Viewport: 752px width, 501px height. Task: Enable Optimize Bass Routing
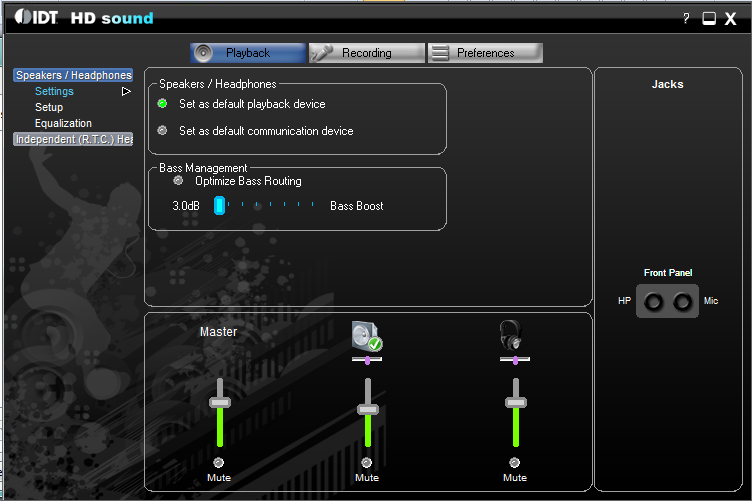click(x=178, y=181)
